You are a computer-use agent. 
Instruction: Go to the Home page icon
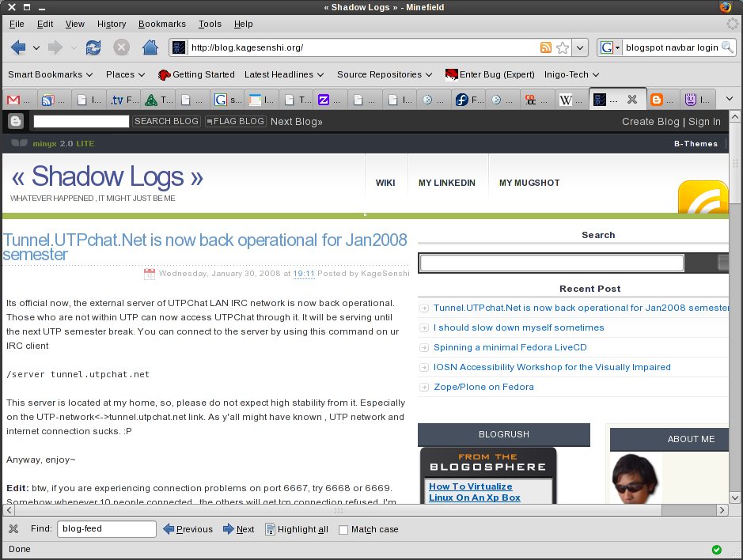pos(150,47)
